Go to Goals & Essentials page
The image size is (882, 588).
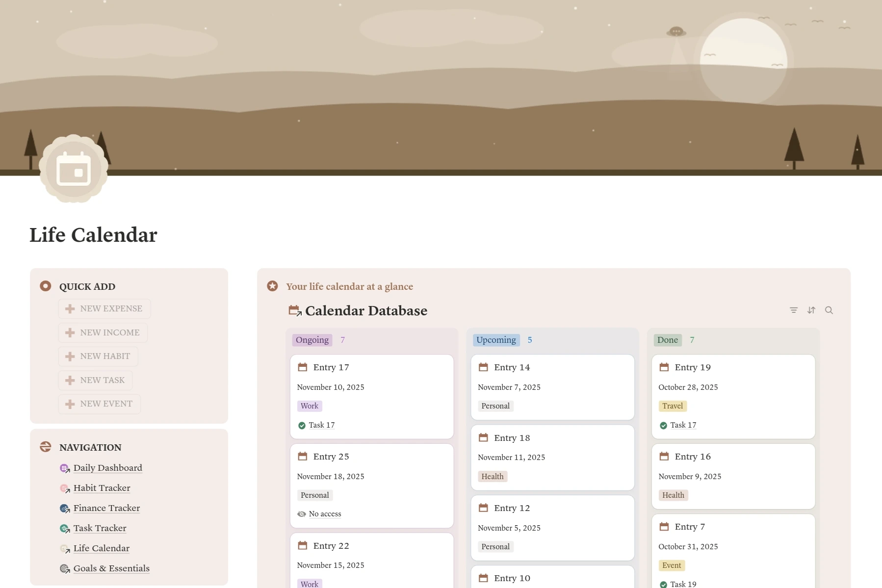point(111,568)
